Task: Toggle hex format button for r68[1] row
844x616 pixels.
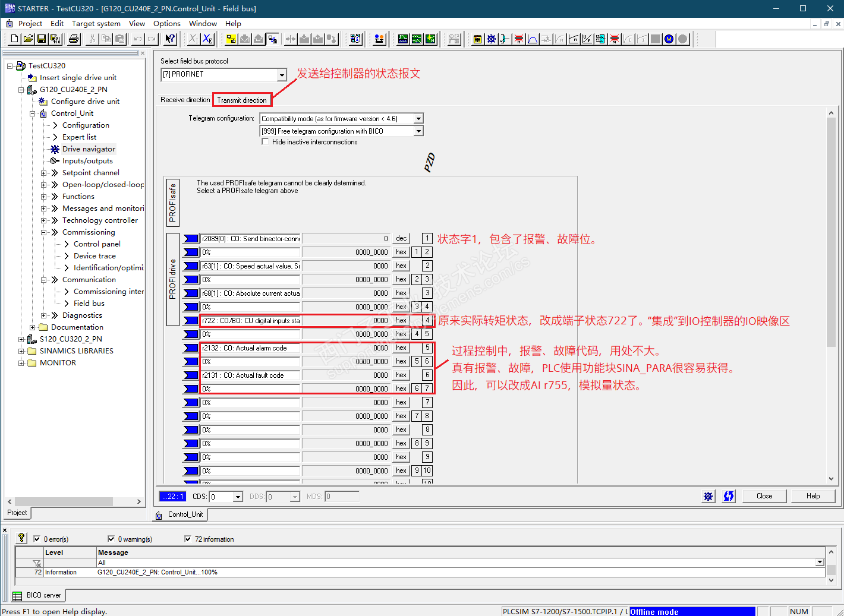Action: [401, 293]
